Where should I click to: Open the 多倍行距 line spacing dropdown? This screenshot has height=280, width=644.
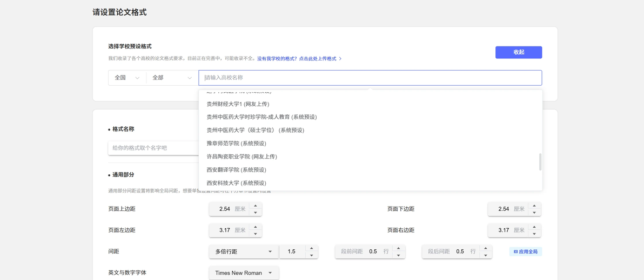pos(244,252)
